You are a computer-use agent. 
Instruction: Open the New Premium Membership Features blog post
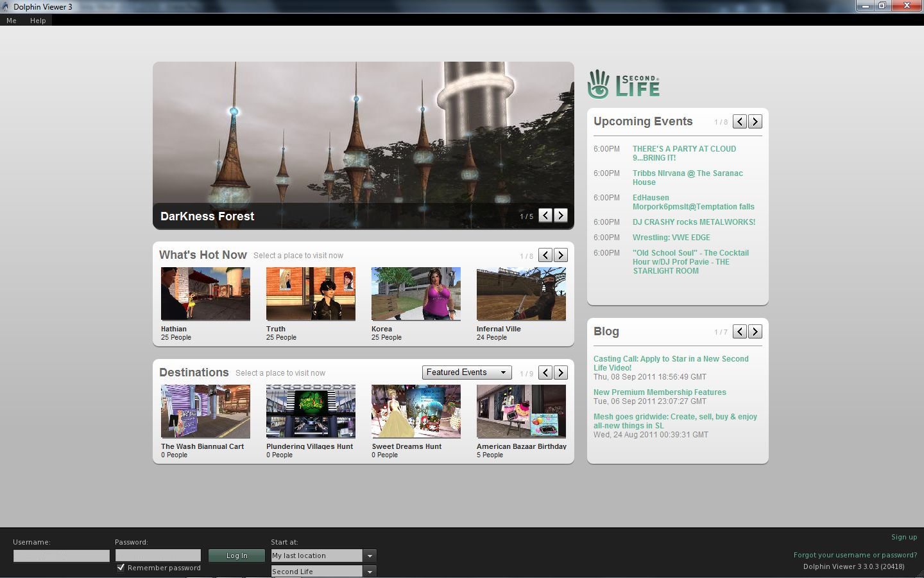(x=660, y=392)
